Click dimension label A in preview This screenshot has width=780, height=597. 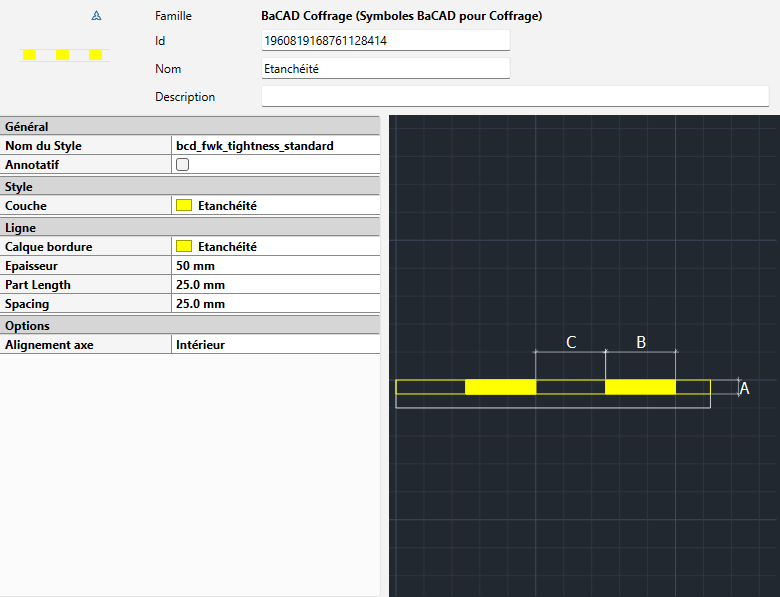tap(744, 389)
